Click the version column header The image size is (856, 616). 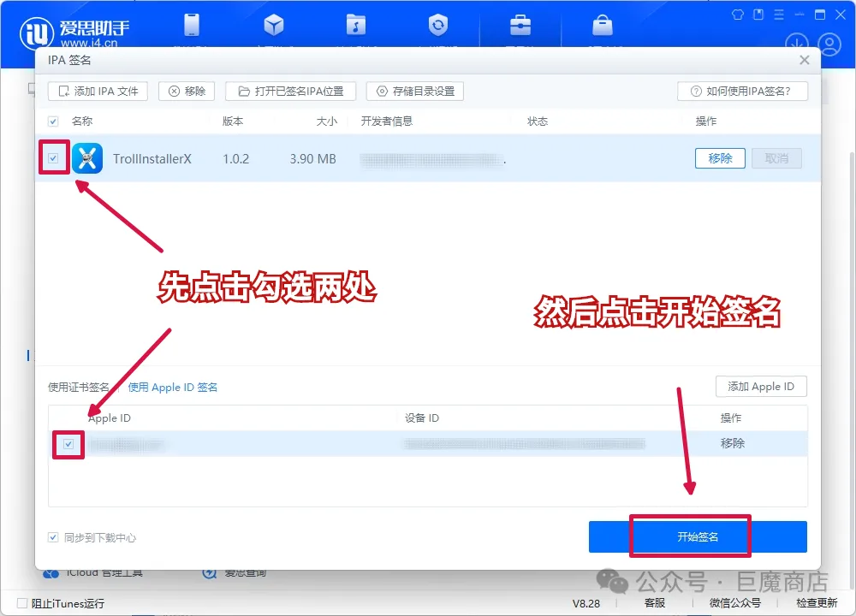pos(233,121)
